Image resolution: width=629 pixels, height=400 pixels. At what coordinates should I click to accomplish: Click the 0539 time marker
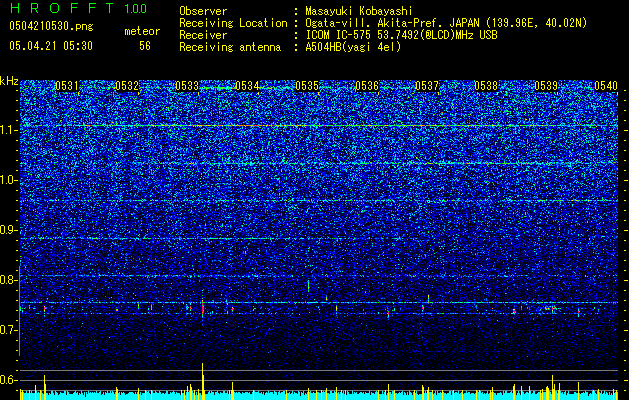546,86
